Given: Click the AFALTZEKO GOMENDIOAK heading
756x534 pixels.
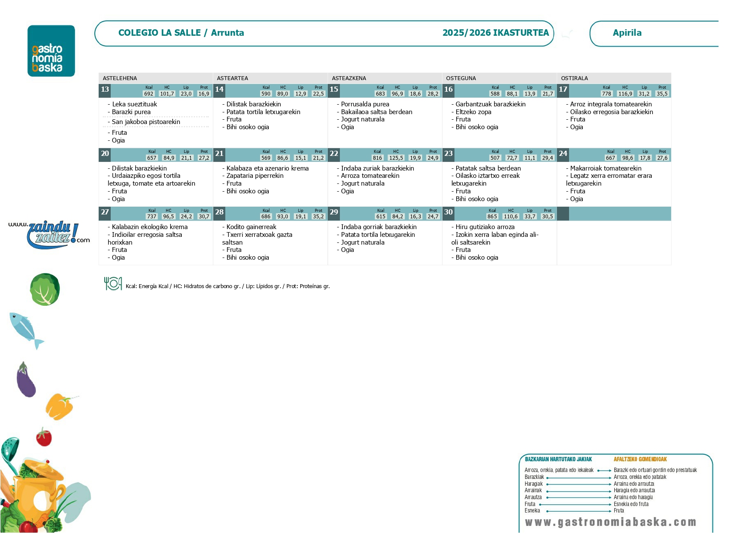Looking at the screenshot, I should (x=640, y=459).
